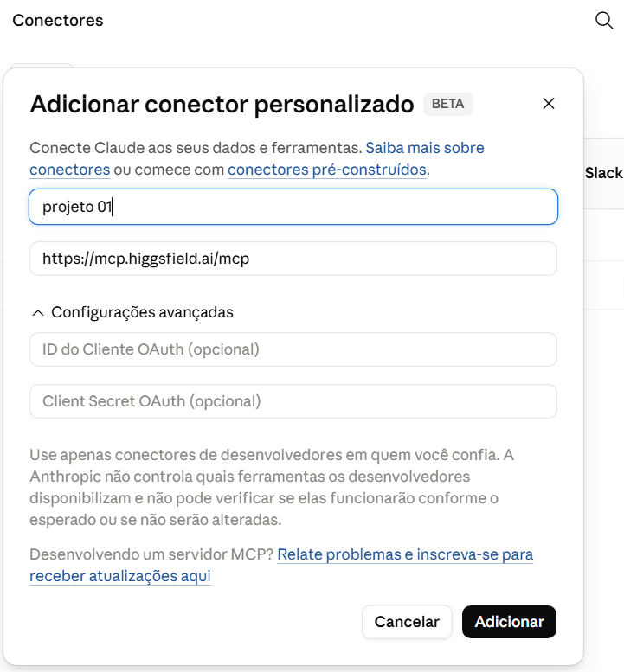The height and width of the screenshot is (672, 624).
Task: Follow the 'conectores pré-construídos' link
Action: (327, 170)
